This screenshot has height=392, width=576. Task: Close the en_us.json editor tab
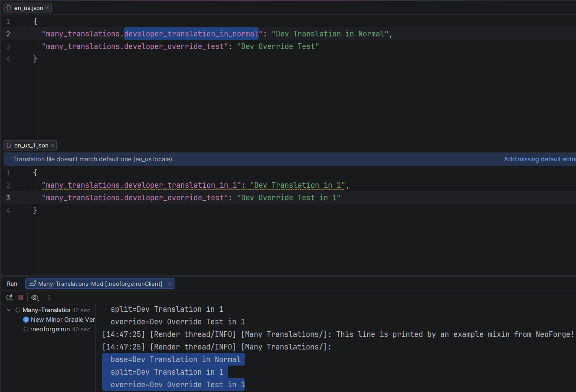[47, 8]
